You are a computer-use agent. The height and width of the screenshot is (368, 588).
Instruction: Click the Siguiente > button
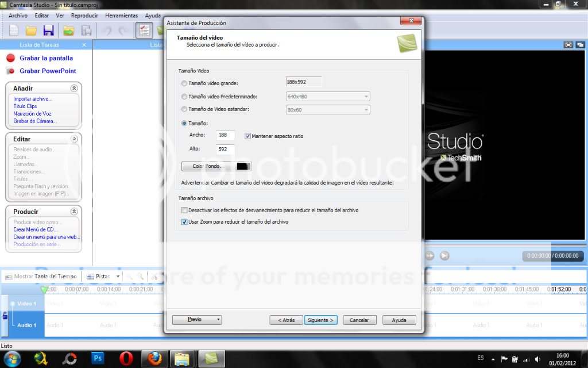pyautogui.click(x=320, y=320)
